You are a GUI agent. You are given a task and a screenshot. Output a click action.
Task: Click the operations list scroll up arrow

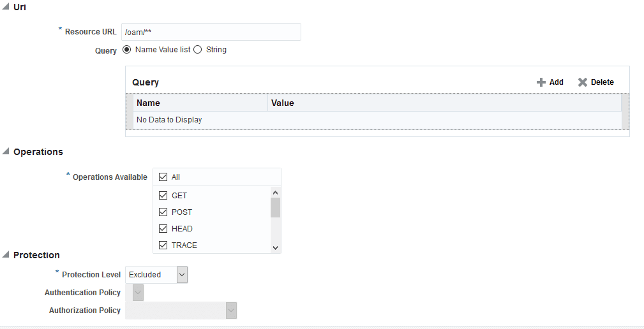click(x=275, y=193)
